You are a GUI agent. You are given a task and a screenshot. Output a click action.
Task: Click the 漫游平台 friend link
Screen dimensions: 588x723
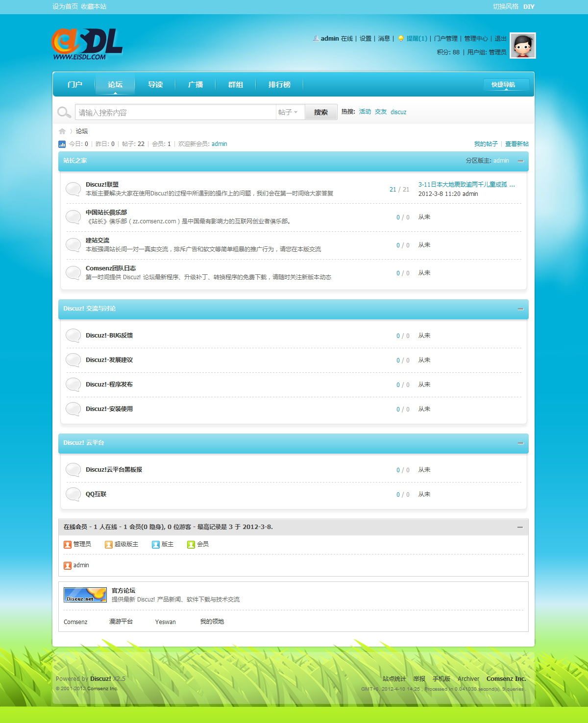click(121, 622)
